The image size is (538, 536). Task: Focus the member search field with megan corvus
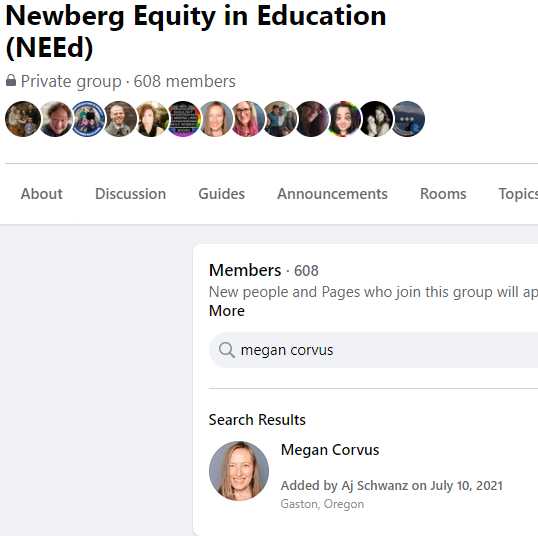coord(373,350)
